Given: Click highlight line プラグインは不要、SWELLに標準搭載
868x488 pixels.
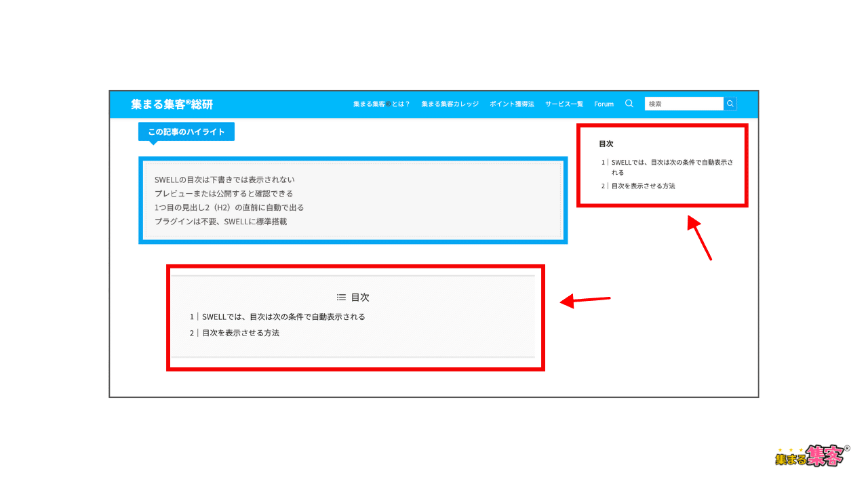Looking at the screenshot, I should tap(220, 221).
